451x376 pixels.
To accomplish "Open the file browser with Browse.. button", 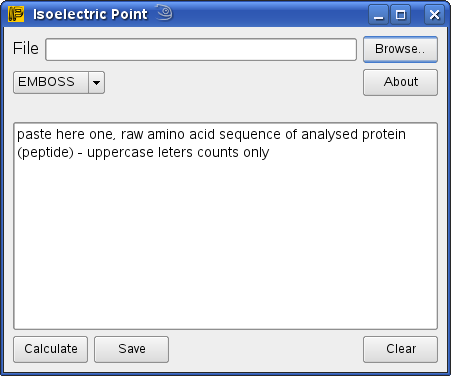I will (400, 49).
